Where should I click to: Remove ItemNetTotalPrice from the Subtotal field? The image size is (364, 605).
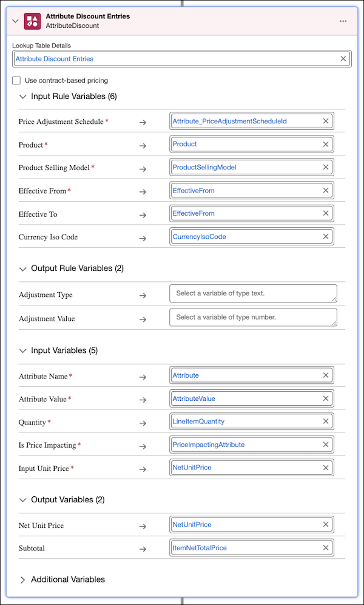pos(326,547)
